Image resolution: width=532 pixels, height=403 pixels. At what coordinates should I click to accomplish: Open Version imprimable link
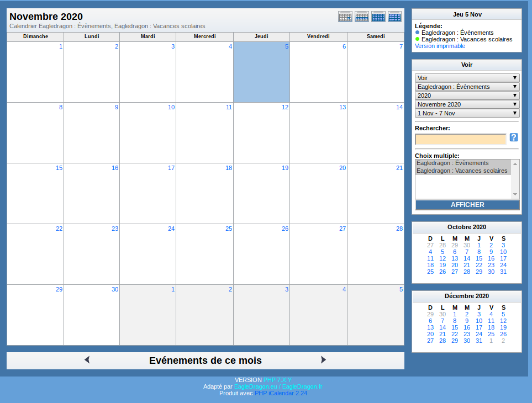pyautogui.click(x=440, y=46)
